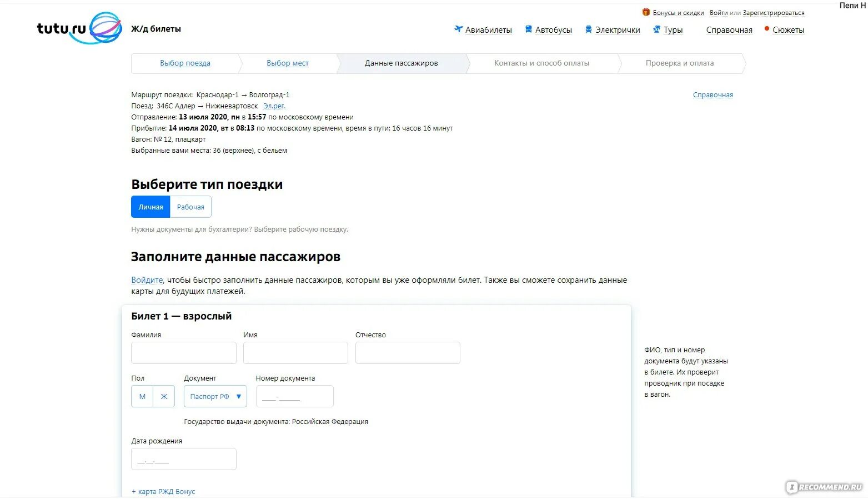This screenshot has height=499, width=868.
Task: Select the Контакты и способ оплаты step
Action: point(541,63)
